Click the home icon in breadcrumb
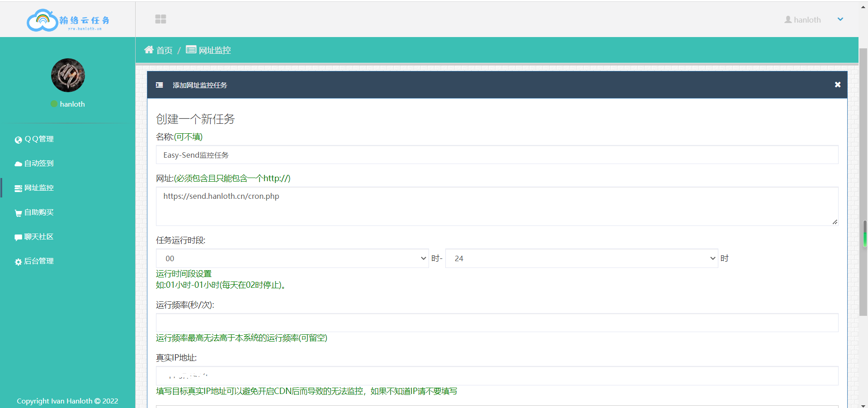This screenshot has width=868, height=408. pos(149,50)
